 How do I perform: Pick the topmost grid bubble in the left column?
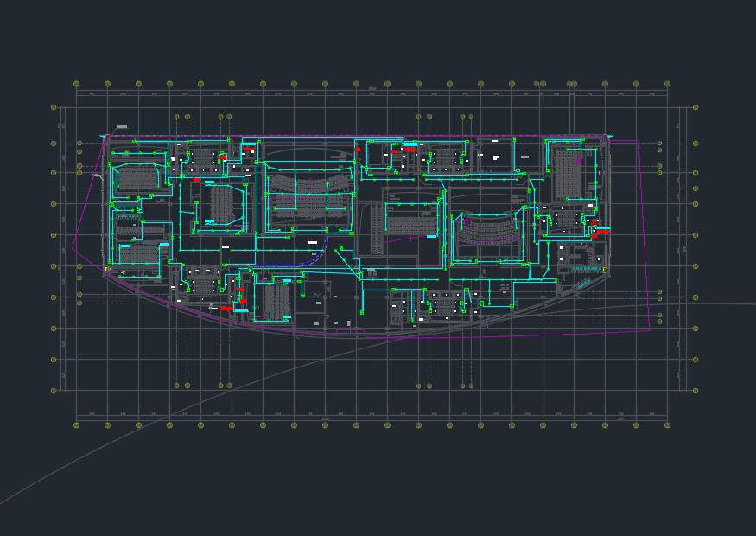[54, 107]
